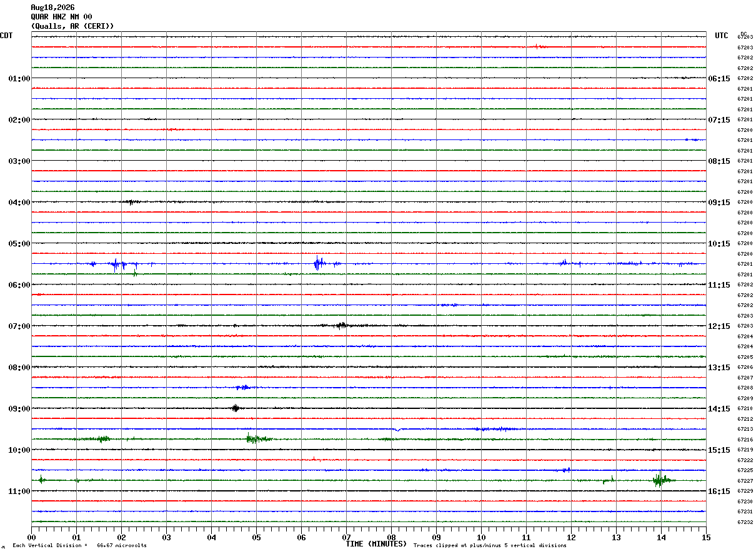Screen dimensions: 756x554
Task: Click the TIME (MINUTES) axis title
Action: (376, 543)
